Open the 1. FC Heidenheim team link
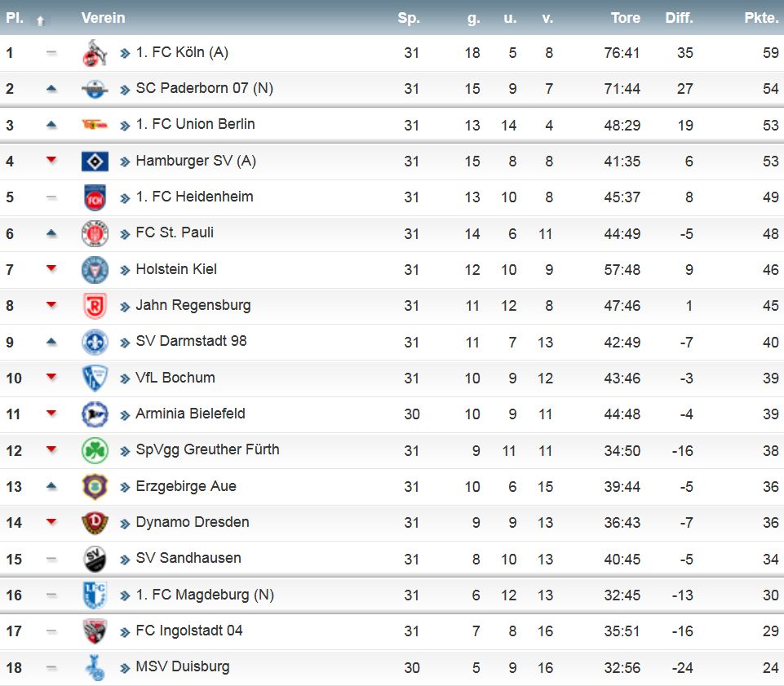The image size is (784, 686). point(194,197)
